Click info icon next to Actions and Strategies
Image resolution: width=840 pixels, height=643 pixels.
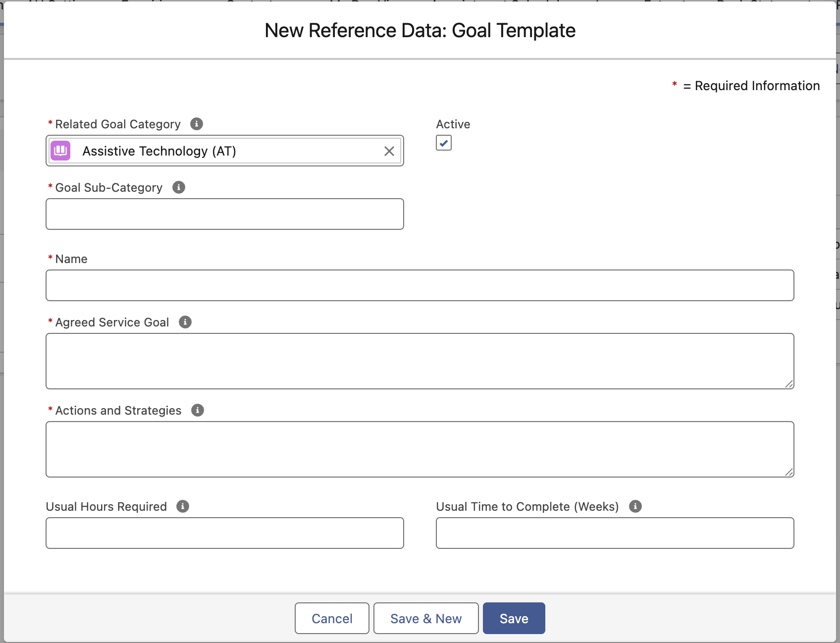[x=198, y=410]
